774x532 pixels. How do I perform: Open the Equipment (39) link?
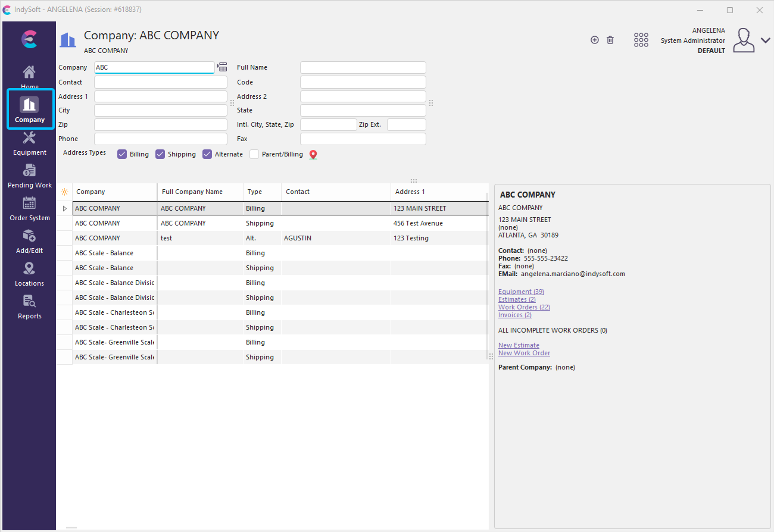(x=521, y=292)
